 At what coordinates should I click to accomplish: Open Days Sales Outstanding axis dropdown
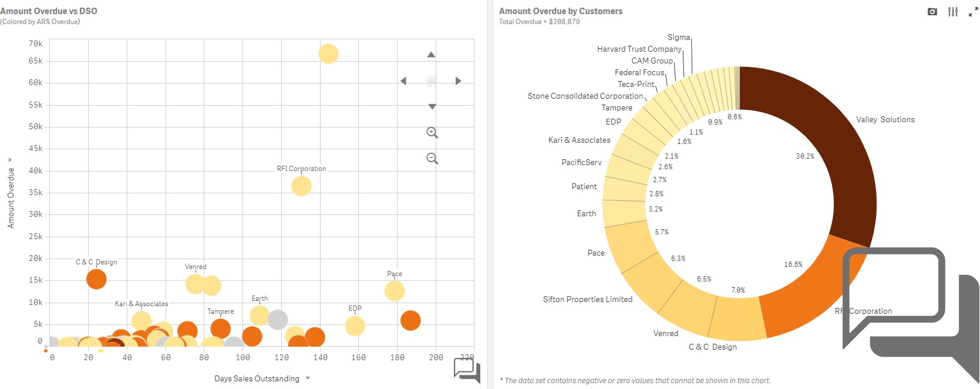(308, 378)
